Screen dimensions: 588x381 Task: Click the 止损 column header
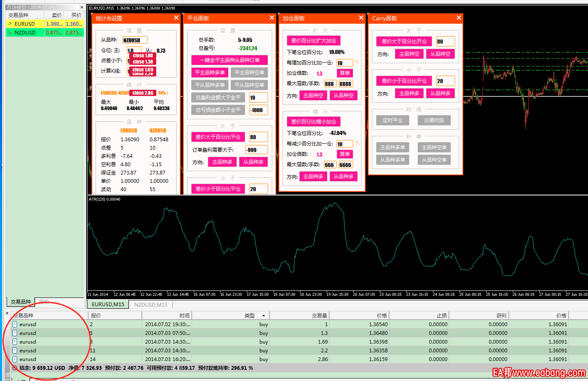(419, 316)
